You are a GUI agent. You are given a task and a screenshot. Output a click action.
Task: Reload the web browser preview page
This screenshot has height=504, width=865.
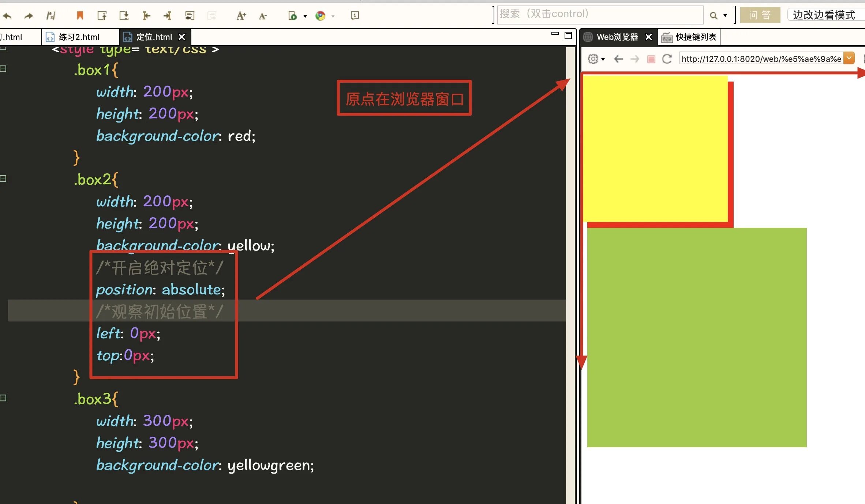pyautogui.click(x=667, y=59)
